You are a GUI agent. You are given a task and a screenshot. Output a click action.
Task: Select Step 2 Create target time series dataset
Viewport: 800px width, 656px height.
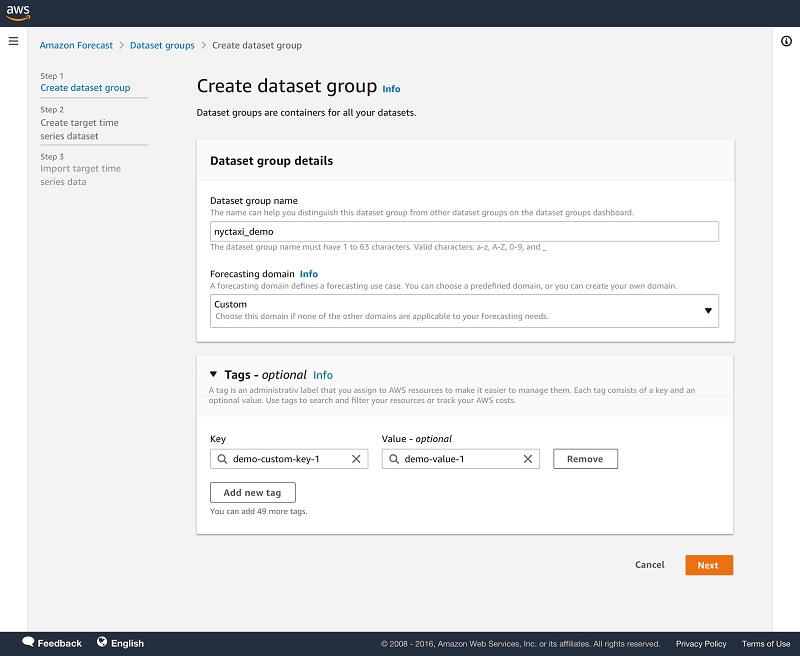(79, 129)
